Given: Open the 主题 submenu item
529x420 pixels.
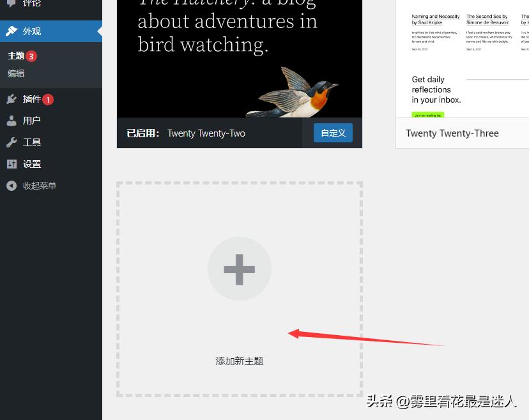Looking at the screenshot, I should 16,56.
